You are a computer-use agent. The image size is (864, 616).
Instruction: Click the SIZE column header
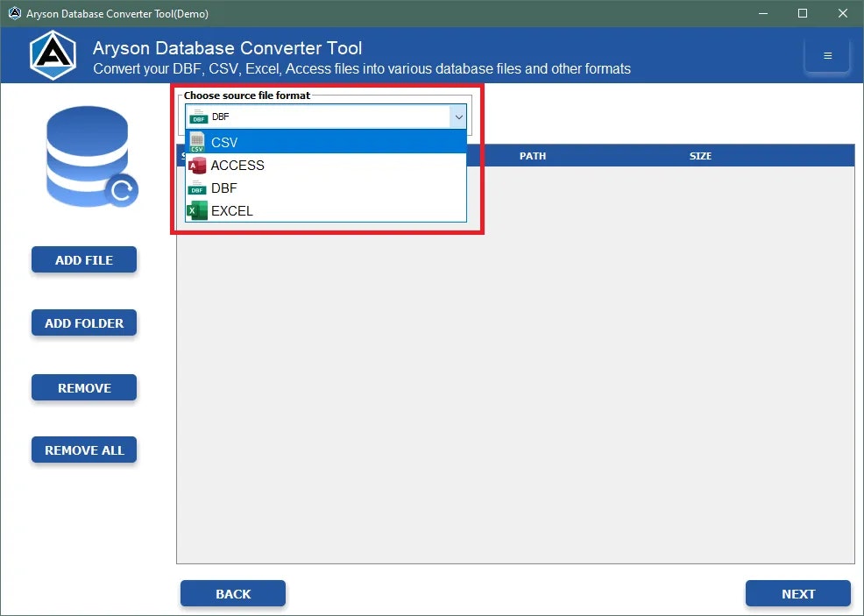(x=700, y=156)
